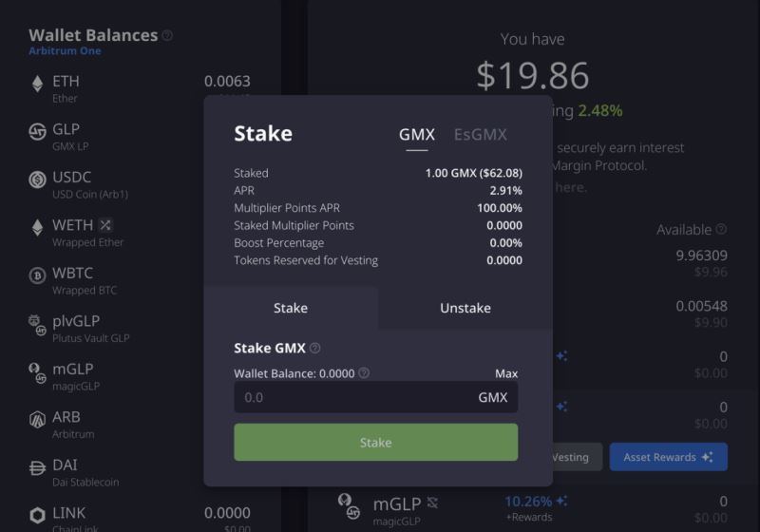Click the ARB Arbitrum token icon

(x=37, y=419)
